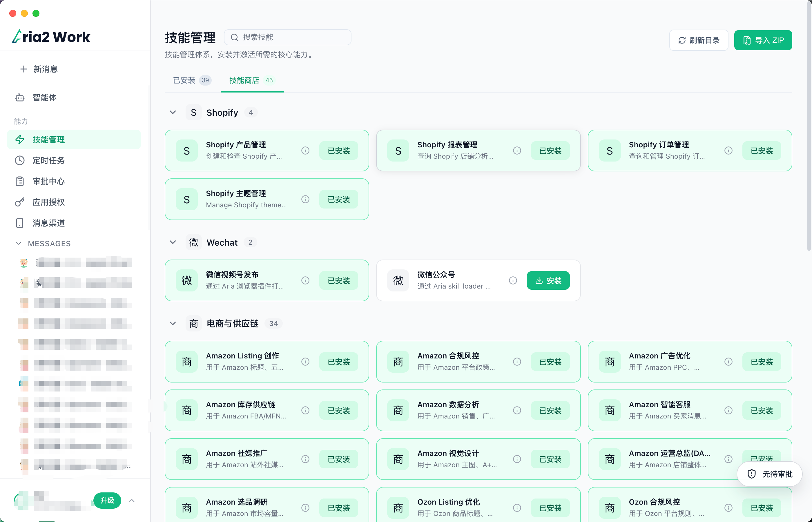Screen dimensions: 812x522
Task: Click the Amazon 运营总监 card title
Action: click(670, 453)
